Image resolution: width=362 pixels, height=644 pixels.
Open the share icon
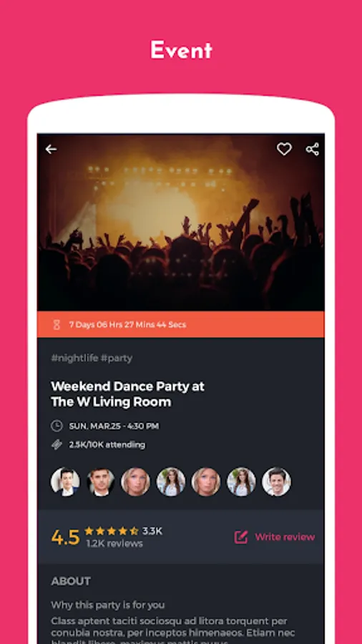[x=313, y=149]
